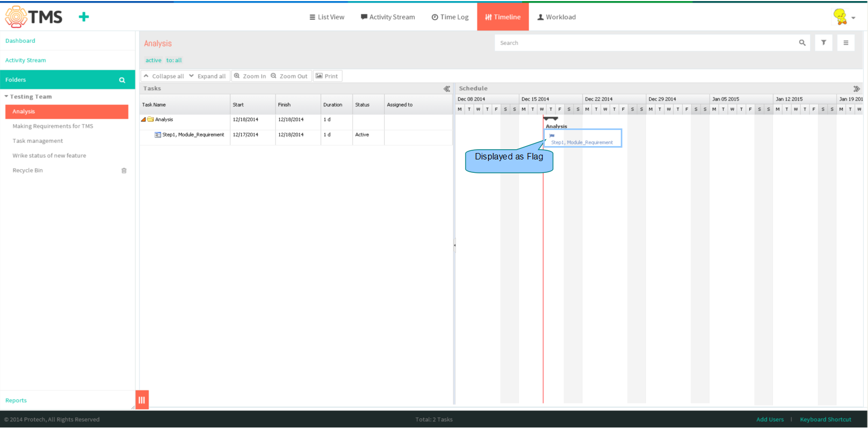This screenshot has height=428, width=868.
Task: Click the Analysis summary bar in schedule
Action: click(x=551, y=119)
